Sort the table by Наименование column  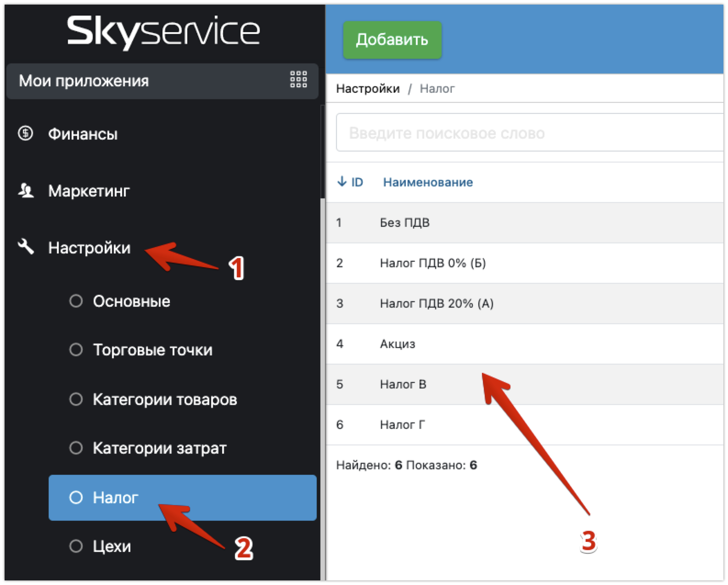click(x=428, y=182)
